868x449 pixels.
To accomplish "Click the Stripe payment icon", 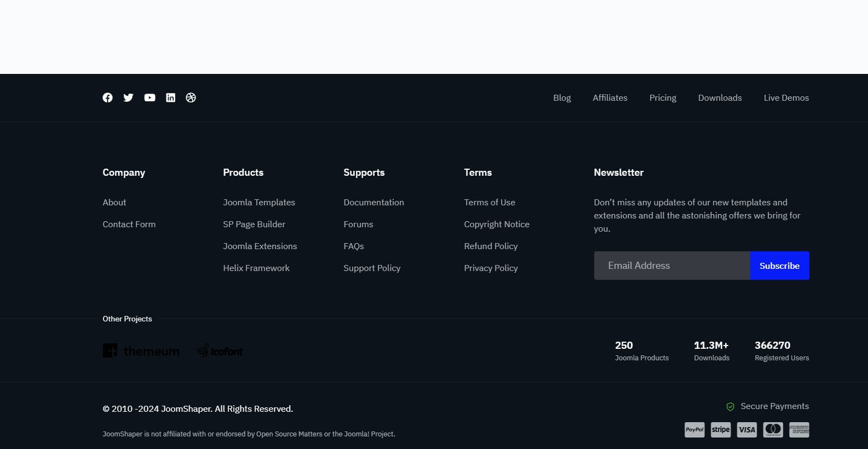I will point(721,430).
